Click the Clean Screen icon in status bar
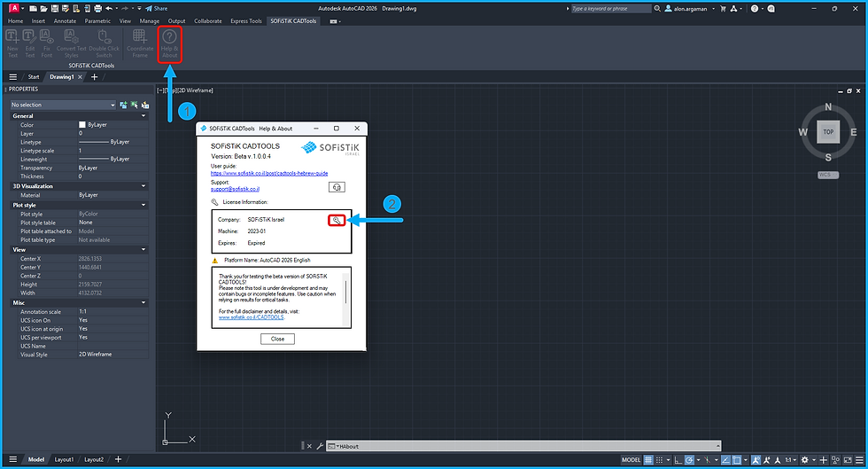 [x=848, y=460]
